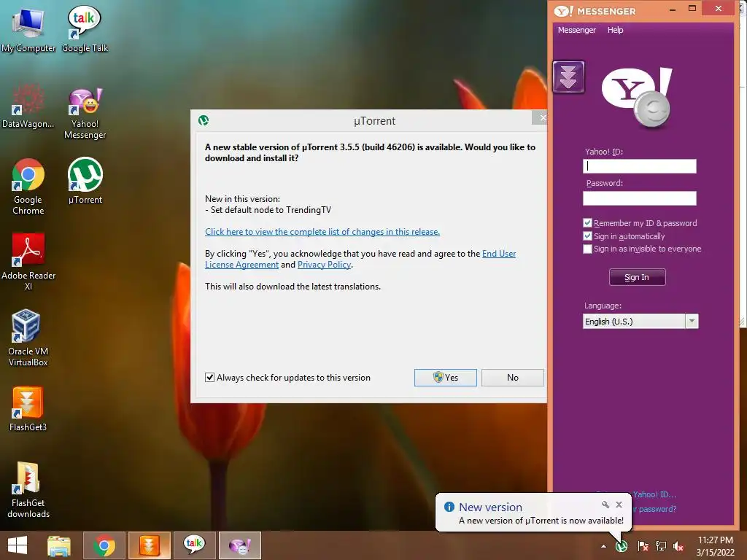Open the My Computer desktop icon
The image size is (747, 560).
[x=28, y=29]
